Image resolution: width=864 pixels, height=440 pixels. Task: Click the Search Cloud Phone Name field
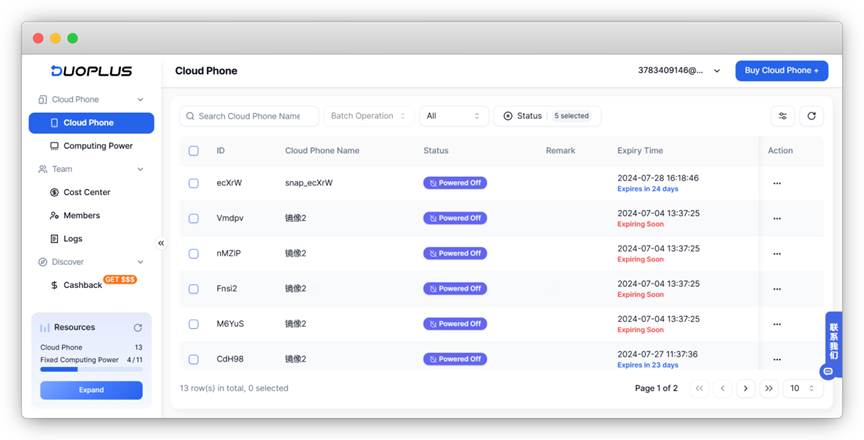tap(249, 116)
